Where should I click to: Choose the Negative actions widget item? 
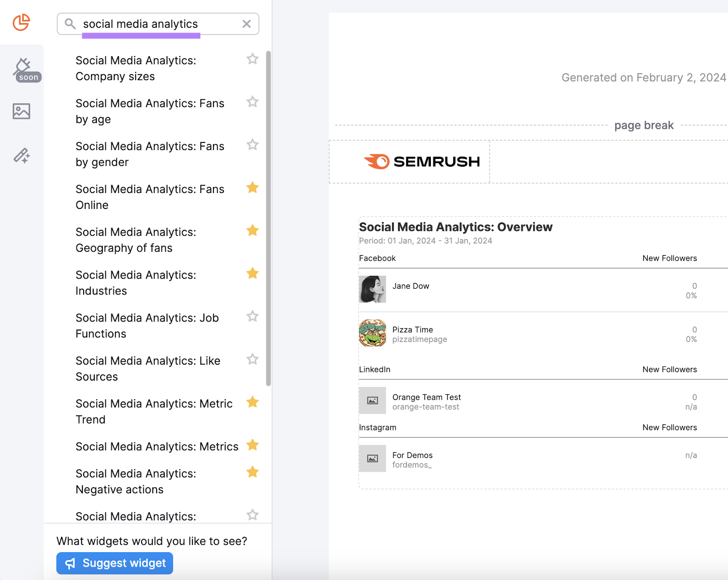[x=136, y=482]
